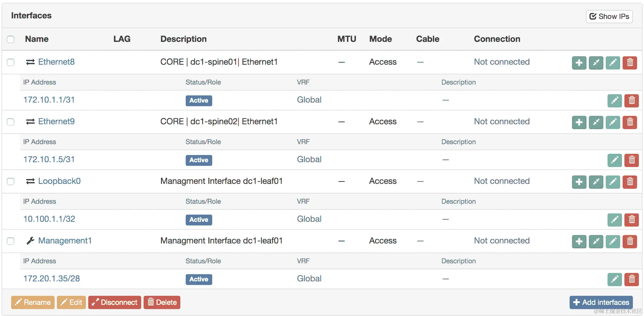Toggle the select-all checkbox in the table header
The height and width of the screenshot is (316, 644).
tap(11, 39)
